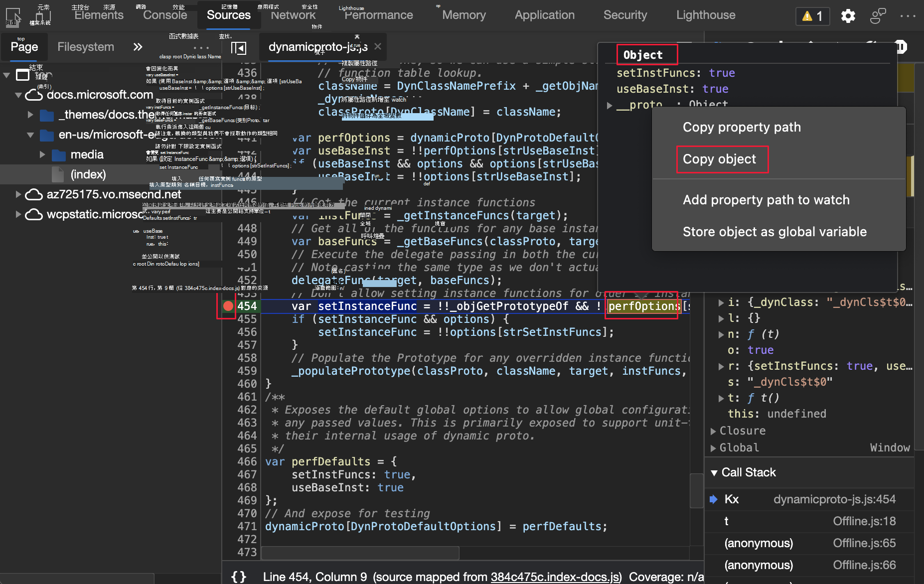Hide the navigator pane with sidebar icon
This screenshot has width=924, height=584.
239,48
